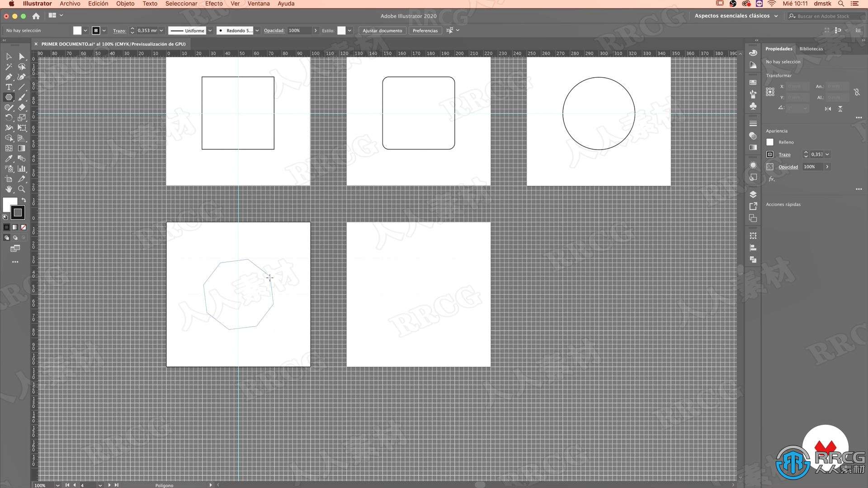This screenshot has width=868, height=488.
Task: Click the Ajustar documento button
Action: (x=382, y=31)
